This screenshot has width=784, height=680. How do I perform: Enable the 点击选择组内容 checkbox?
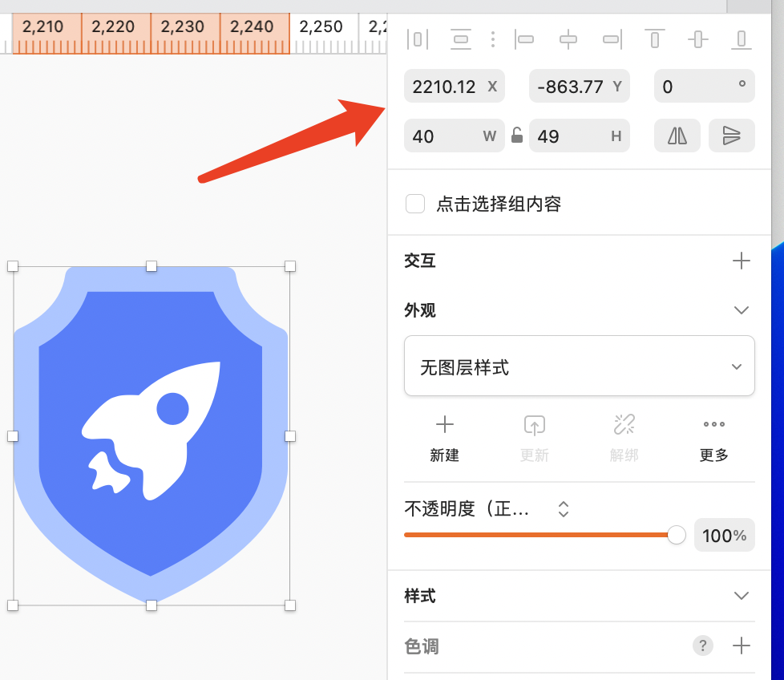coord(415,204)
